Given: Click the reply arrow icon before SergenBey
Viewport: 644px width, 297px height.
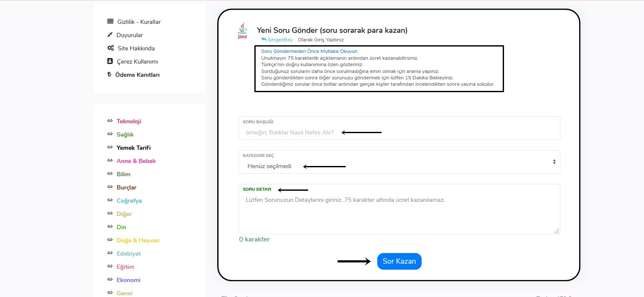Looking at the screenshot, I should point(264,40).
